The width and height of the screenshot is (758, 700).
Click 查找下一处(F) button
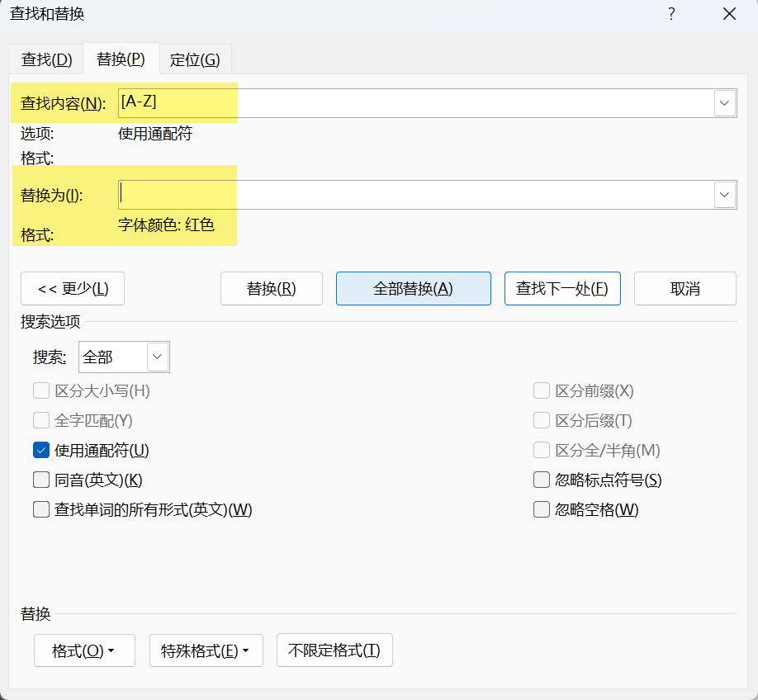click(x=562, y=289)
